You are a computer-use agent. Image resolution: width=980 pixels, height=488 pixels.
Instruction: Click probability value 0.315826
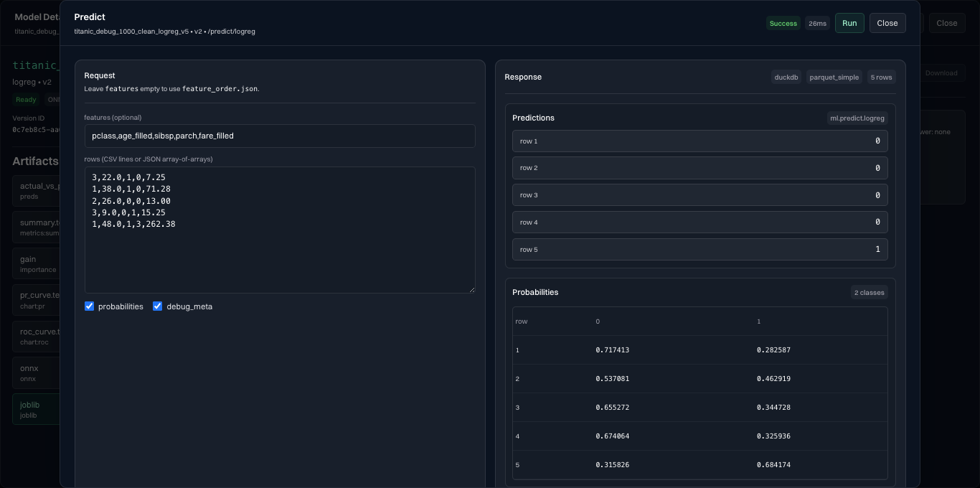612,465
